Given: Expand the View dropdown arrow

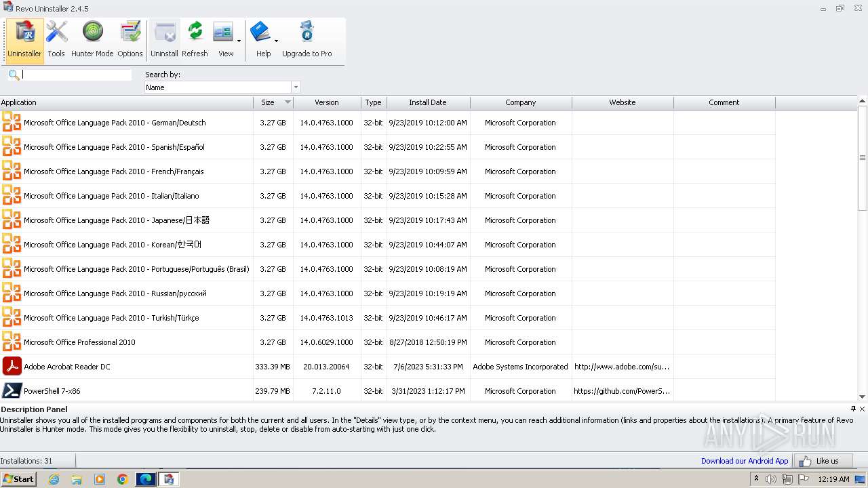Looking at the screenshot, I should point(239,41).
